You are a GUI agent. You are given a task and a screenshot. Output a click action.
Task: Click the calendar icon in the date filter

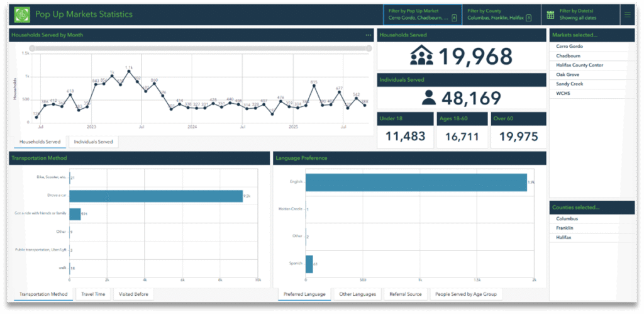(551, 14)
